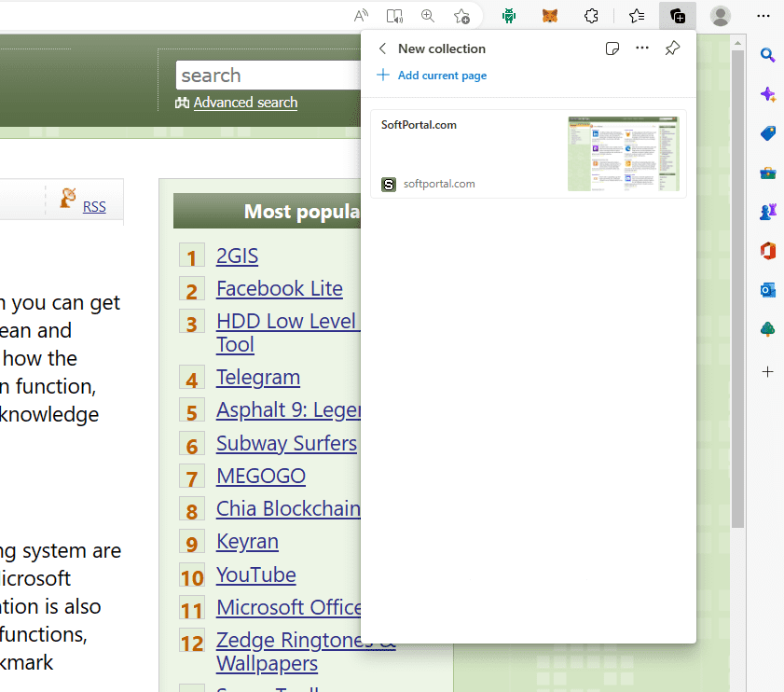Go back from New collection panel
The height and width of the screenshot is (692, 784).
tap(382, 48)
